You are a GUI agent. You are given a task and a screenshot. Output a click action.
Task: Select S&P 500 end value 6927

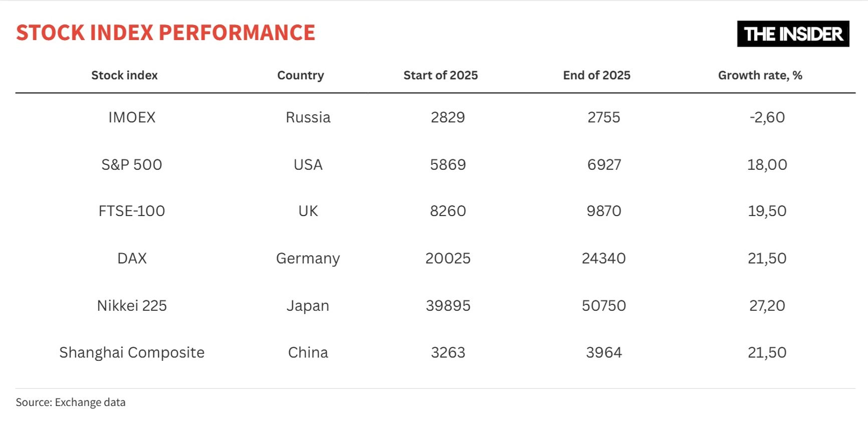tap(604, 165)
